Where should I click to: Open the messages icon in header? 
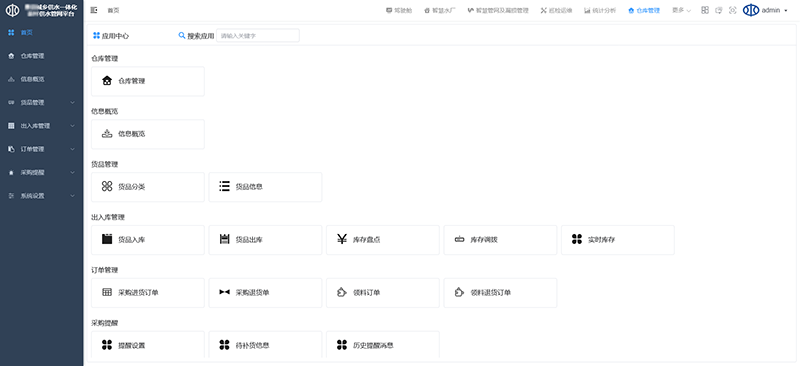pyautogui.click(x=719, y=10)
